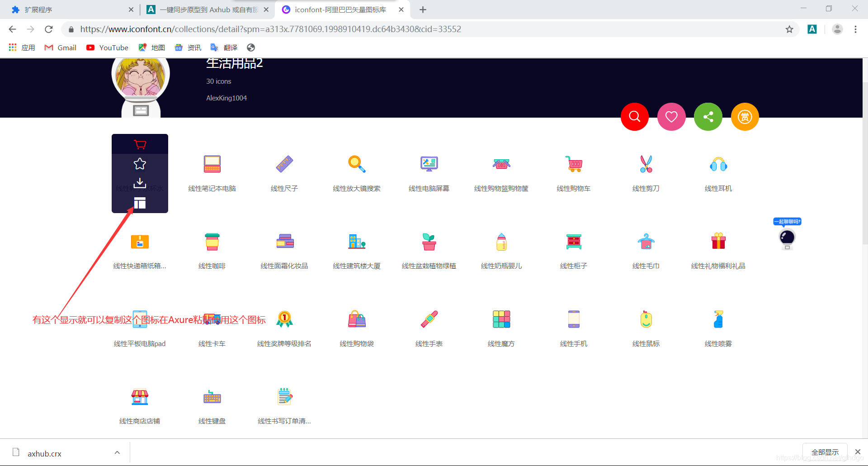The height and width of the screenshot is (466, 868).
Task: Select the 线性耳机 headphones icon
Action: click(x=718, y=164)
